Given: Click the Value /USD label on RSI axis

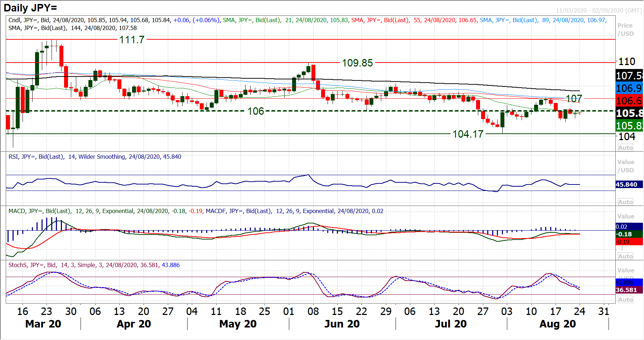Looking at the screenshot, I should (x=625, y=166).
